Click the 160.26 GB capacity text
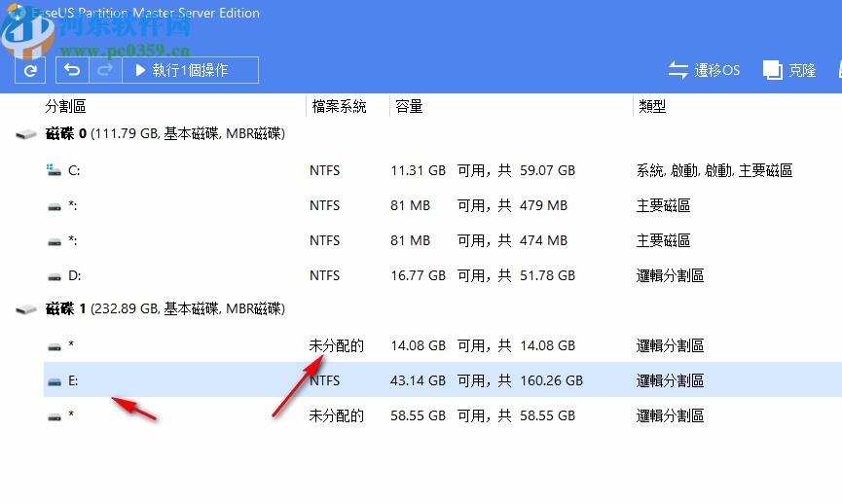The image size is (842, 504). click(x=551, y=380)
